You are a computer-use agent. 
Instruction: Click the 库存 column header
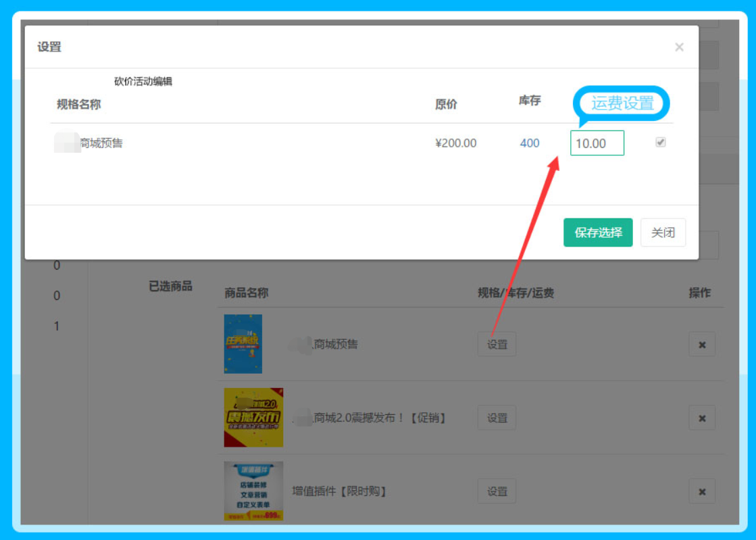530,100
